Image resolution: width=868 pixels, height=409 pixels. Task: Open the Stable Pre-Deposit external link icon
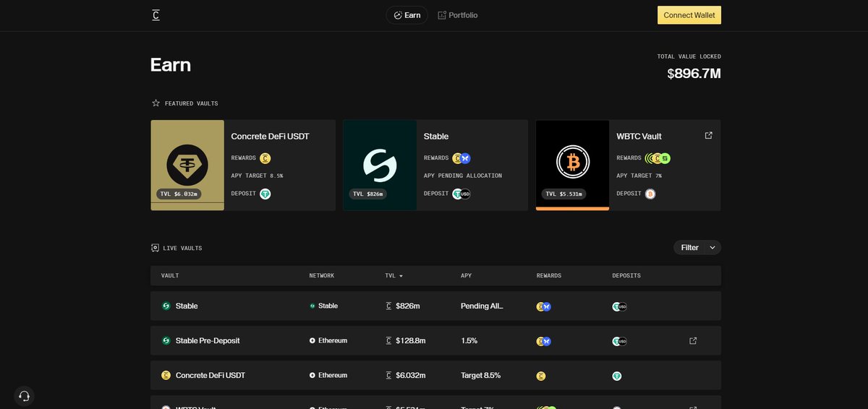coord(693,340)
